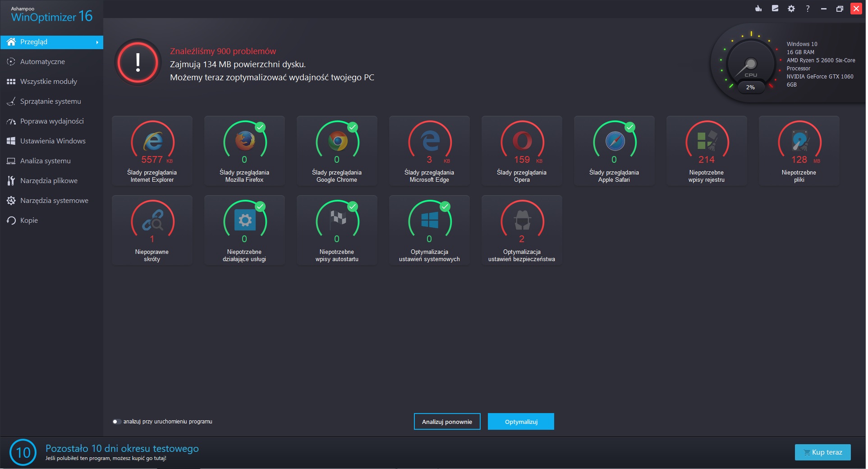
Task: Click the Windows 10 system info text
Action: (x=802, y=44)
